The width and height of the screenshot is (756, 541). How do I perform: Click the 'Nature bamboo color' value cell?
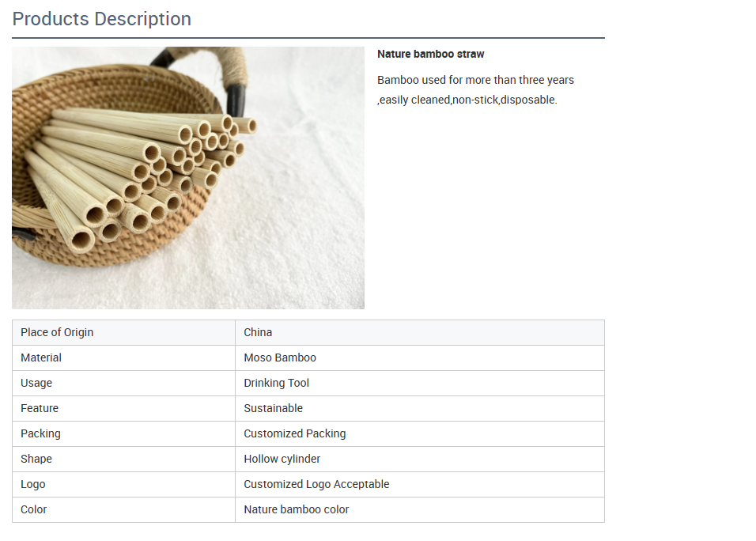tap(419, 509)
